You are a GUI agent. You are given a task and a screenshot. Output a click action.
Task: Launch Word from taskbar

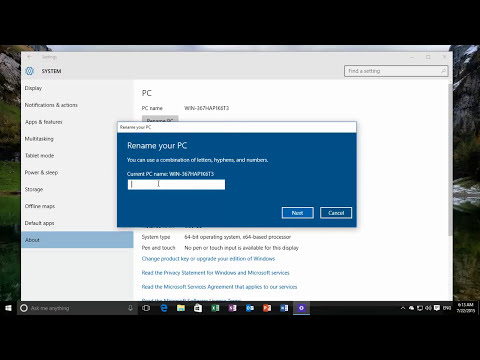(284, 308)
